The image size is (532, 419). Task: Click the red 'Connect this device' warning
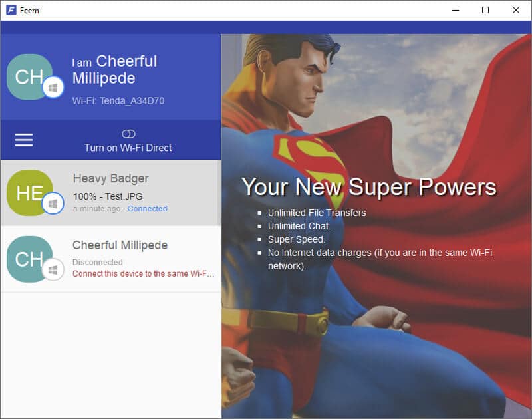pyautogui.click(x=143, y=274)
